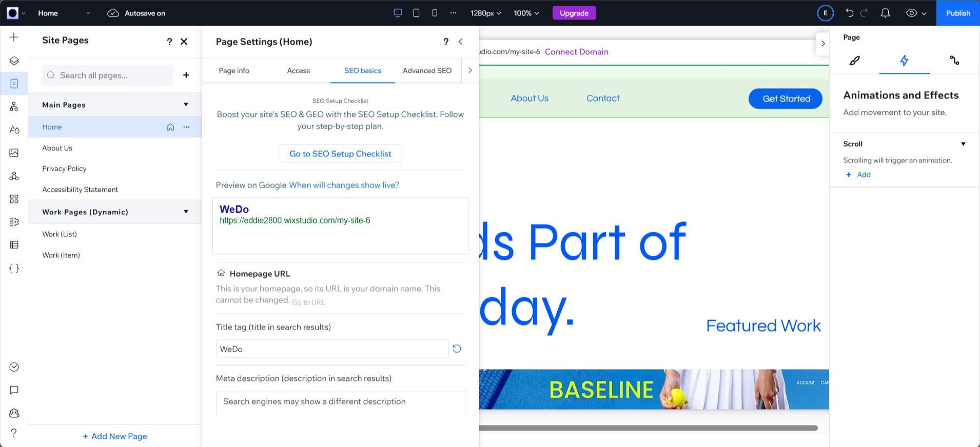
Task: Open the Media image icon
Action: coord(14,153)
